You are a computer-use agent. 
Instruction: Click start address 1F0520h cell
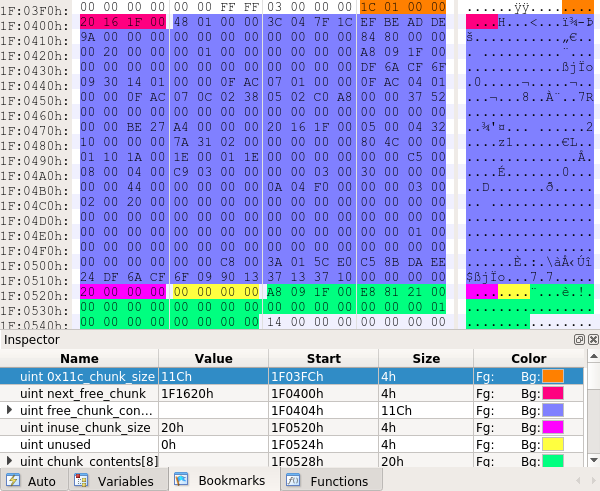[297, 427]
